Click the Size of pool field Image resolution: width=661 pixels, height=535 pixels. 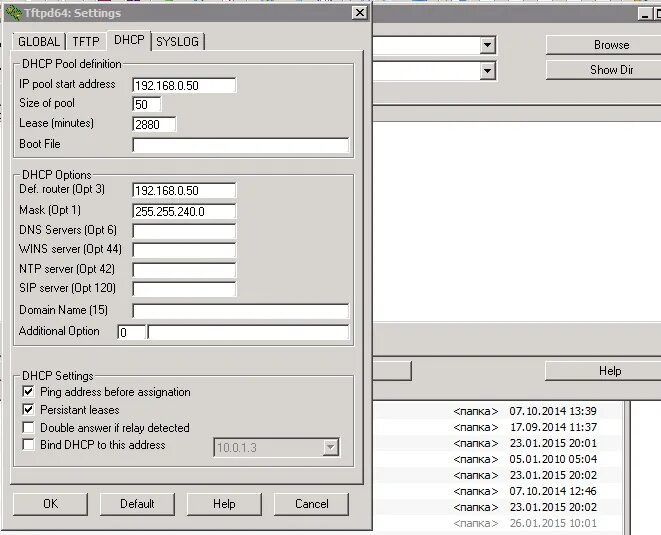pyautogui.click(x=146, y=105)
